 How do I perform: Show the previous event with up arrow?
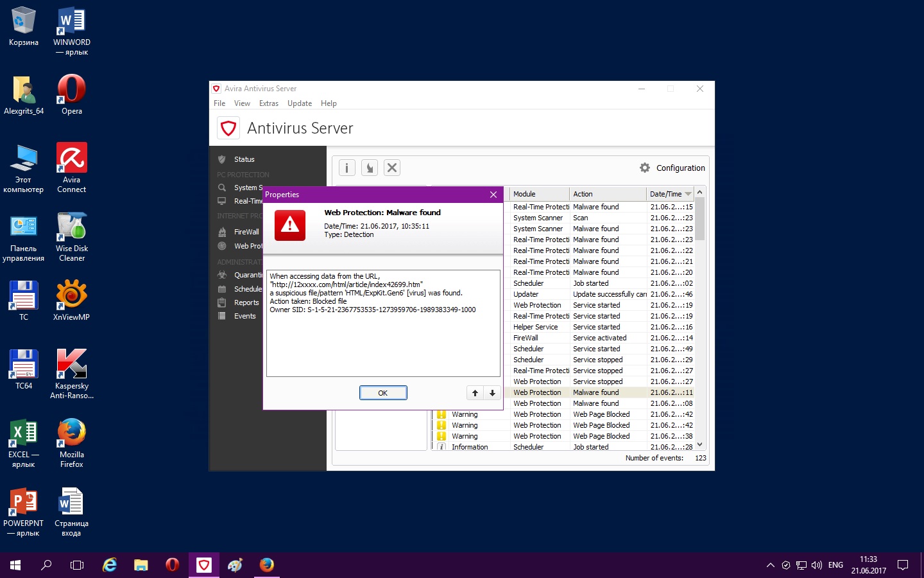(x=475, y=393)
